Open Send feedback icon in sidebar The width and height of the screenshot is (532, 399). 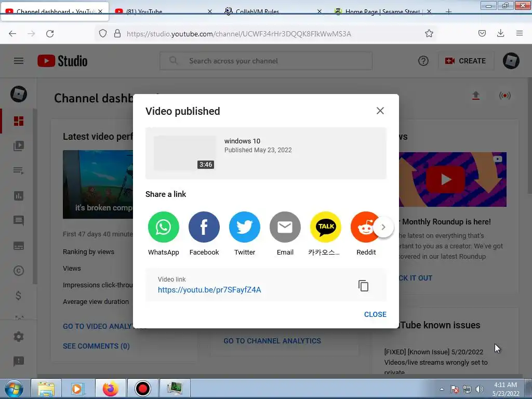tap(19, 362)
